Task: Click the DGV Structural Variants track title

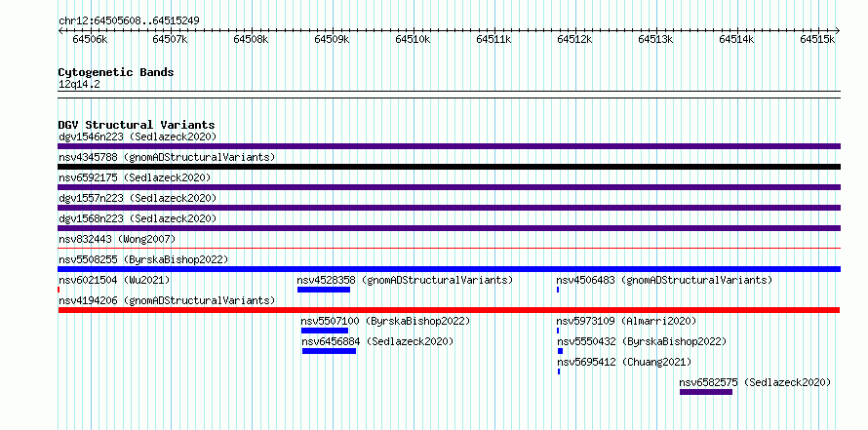Action: coord(137,125)
